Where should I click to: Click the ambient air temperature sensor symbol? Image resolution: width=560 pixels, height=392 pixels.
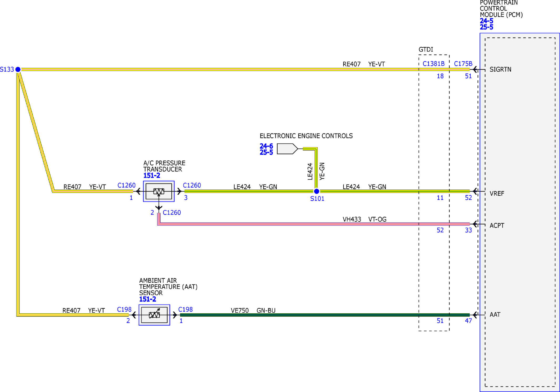tap(154, 315)
